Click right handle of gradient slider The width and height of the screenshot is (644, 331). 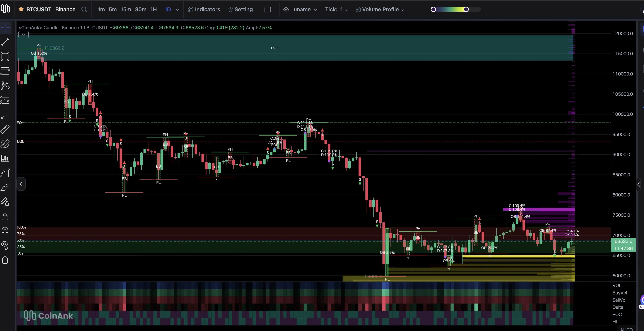466,10
